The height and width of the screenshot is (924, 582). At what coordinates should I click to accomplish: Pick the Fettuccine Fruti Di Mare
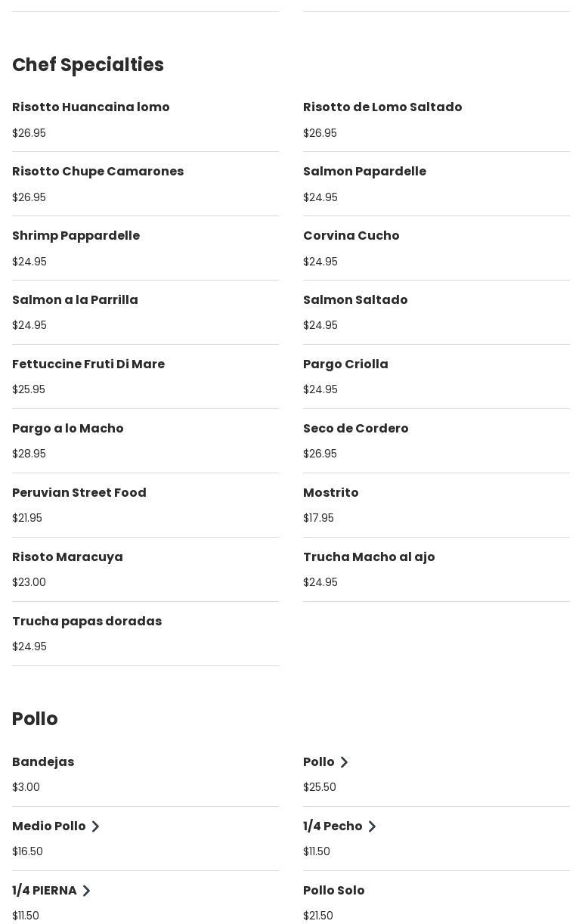pos(88,364)
